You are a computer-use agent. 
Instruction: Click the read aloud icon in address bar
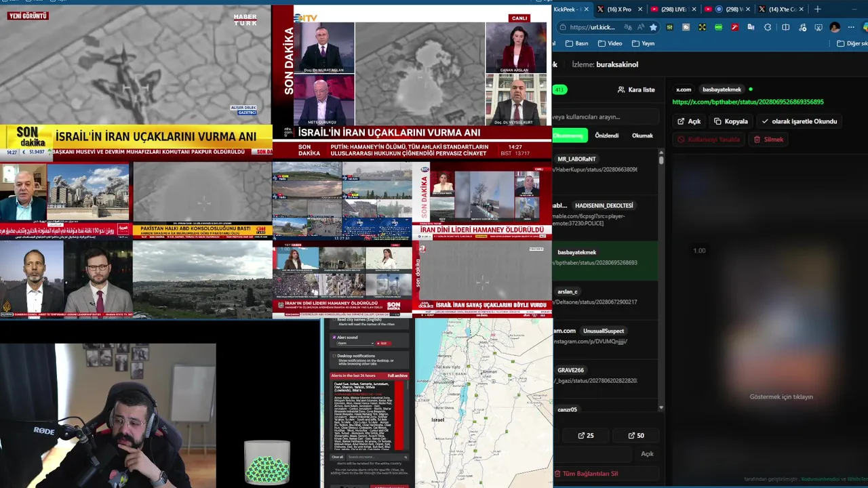click(641, 27)
